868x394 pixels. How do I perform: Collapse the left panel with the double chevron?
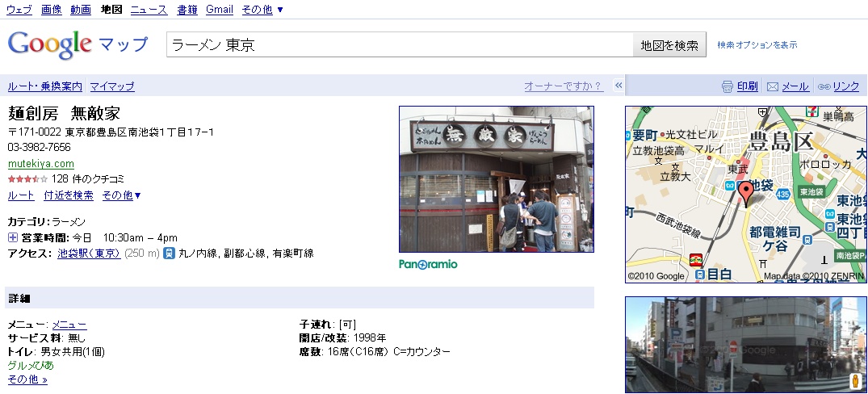619,86
